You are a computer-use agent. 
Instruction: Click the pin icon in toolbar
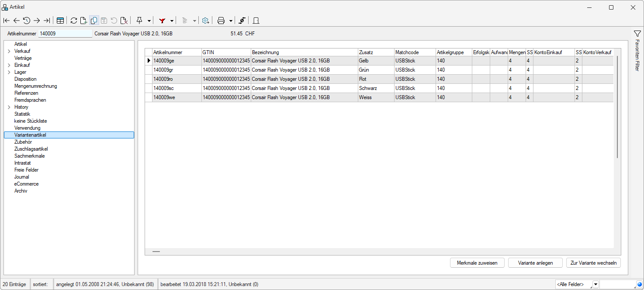click(x=139, y=21)
